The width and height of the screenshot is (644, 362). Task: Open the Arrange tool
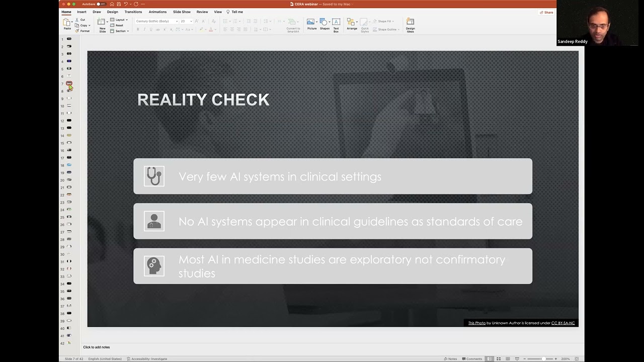(352, 25)
